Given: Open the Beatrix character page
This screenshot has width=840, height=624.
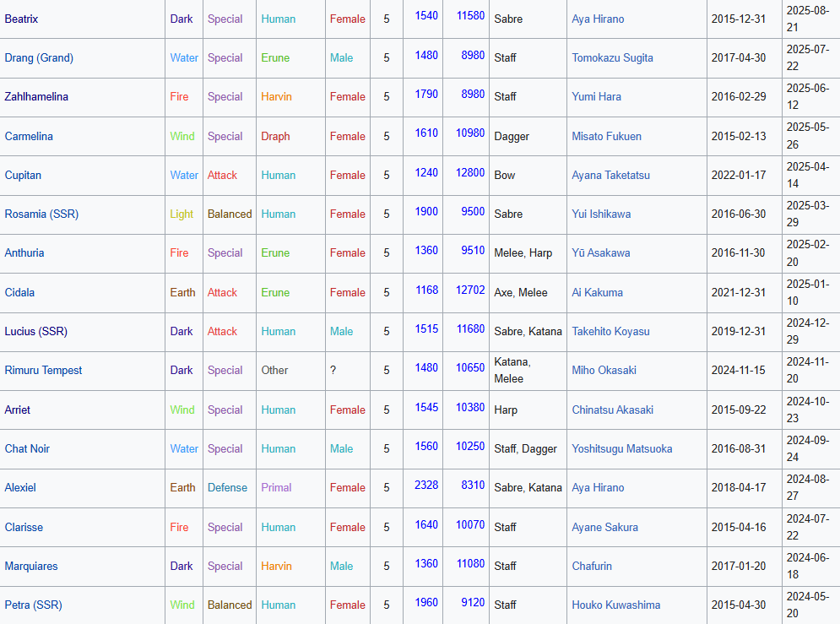Looking at the screenshot, I should point(21,19).
